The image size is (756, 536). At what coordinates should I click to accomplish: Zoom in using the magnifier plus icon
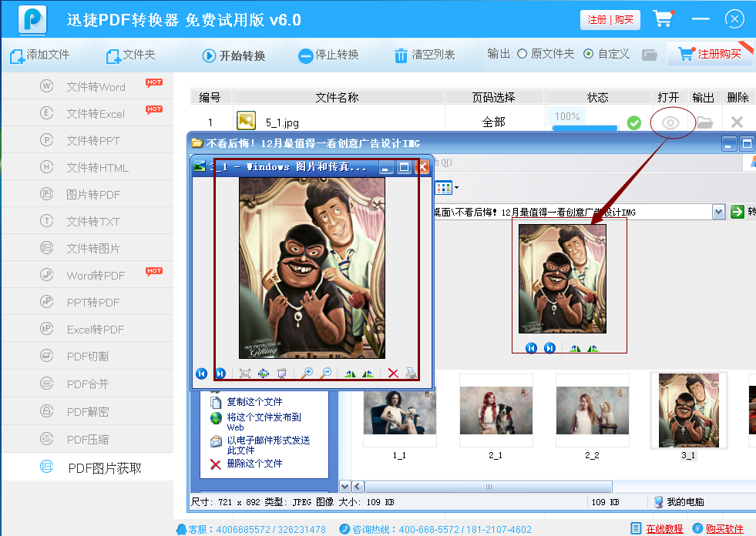pyautogui.click(x=307, y=373)
